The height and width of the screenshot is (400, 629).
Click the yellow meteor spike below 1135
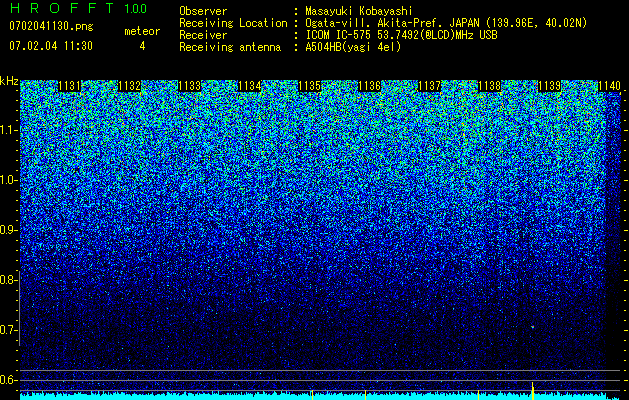[x=312, y=395]
